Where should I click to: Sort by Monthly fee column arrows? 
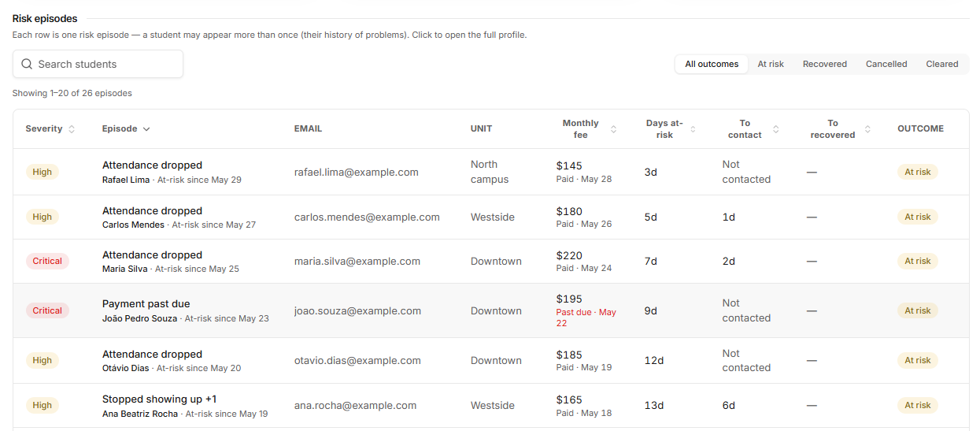(614, 129)
